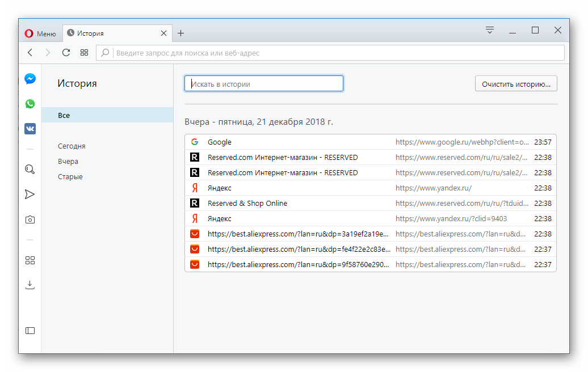The image size is (588, 372).
Task: Click the Очистить историю button
Action: (515, 84)
